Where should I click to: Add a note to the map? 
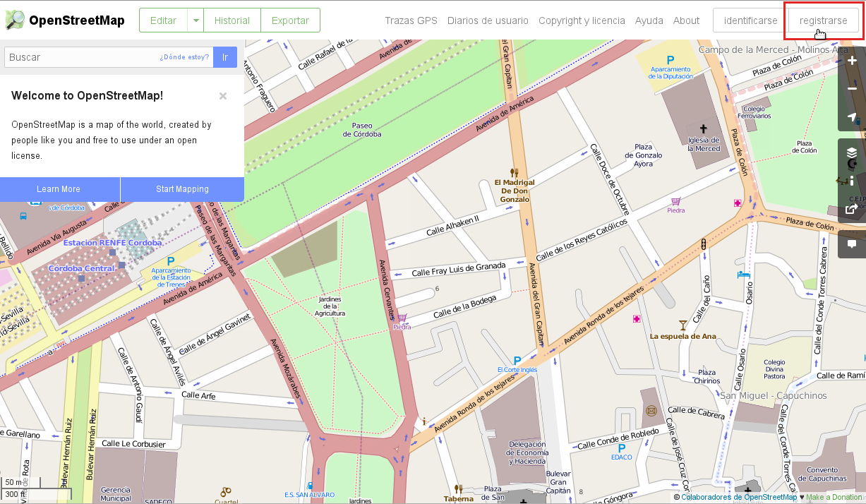852,244
